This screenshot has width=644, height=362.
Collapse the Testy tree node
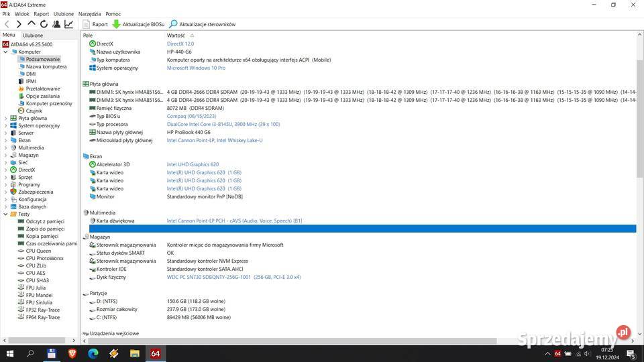pyautogui.click(x=6, y=215)
